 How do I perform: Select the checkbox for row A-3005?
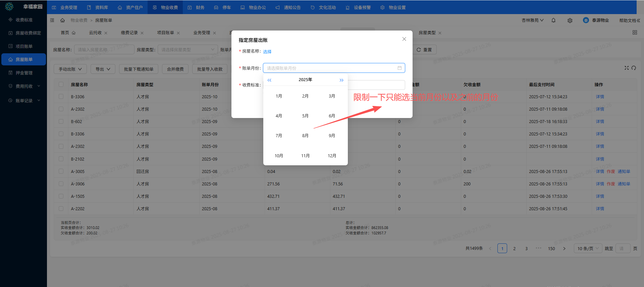pos(61,171)
